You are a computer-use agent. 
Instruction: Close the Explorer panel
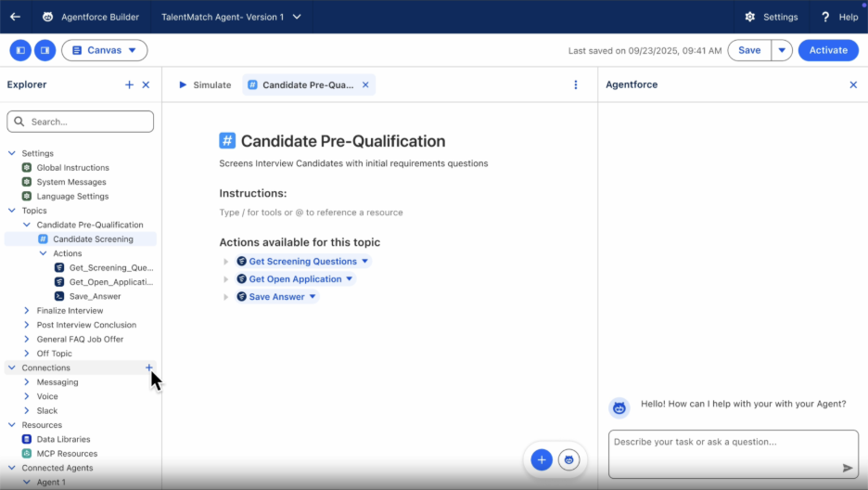point(147,84)
